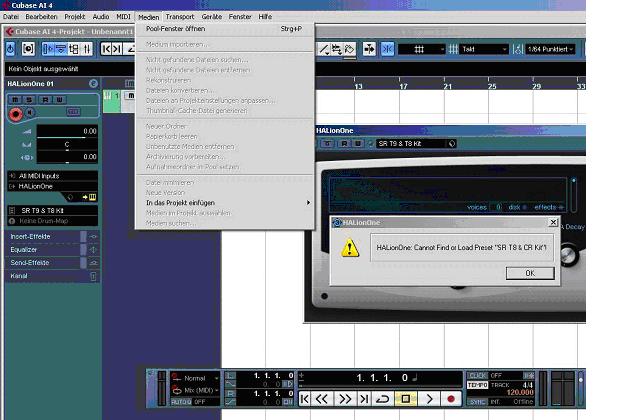Click the project activate power icon
This screenshot has width=640, height=420.
[x=11, y=49]
